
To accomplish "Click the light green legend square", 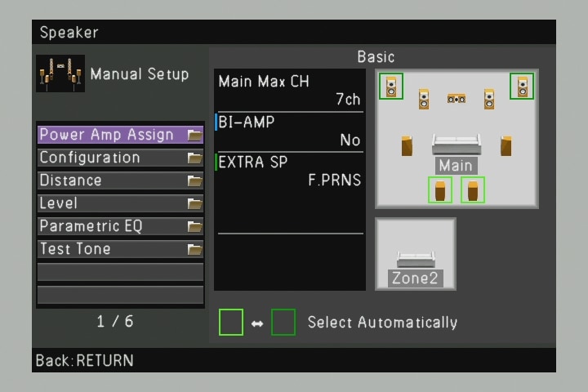I will point(231,322).
